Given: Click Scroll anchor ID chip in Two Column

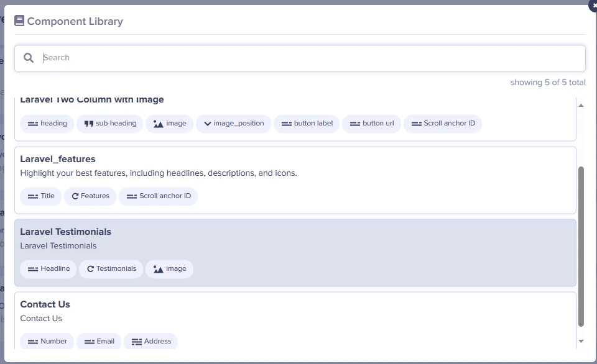Looking at the screenshot, I should tap(443, 124).
